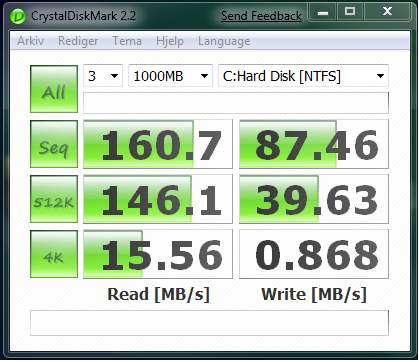Open the Rediger menu

[x=78, y=41]
